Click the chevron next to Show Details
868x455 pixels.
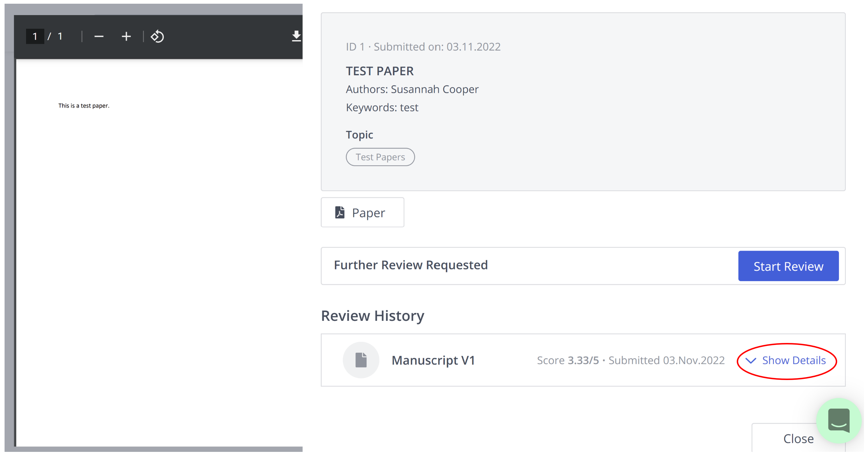coord(750,361)
